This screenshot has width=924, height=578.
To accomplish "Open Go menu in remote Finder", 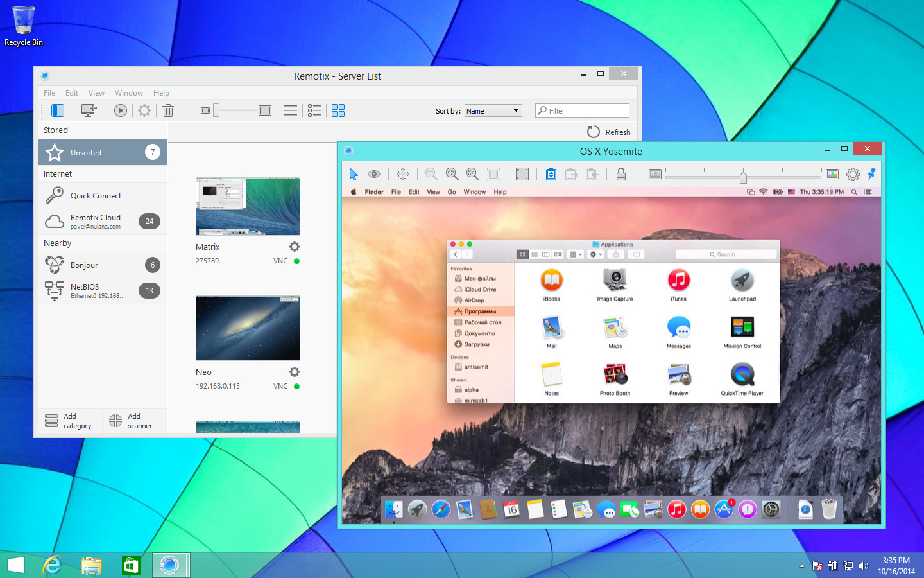I will click(452, 192).
